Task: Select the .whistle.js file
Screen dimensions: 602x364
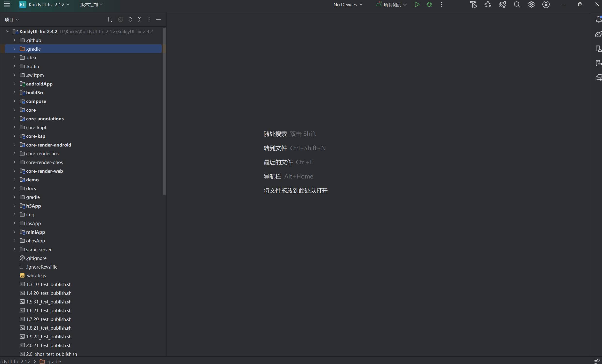Action: pyautogui.click(x=36, y=276)
